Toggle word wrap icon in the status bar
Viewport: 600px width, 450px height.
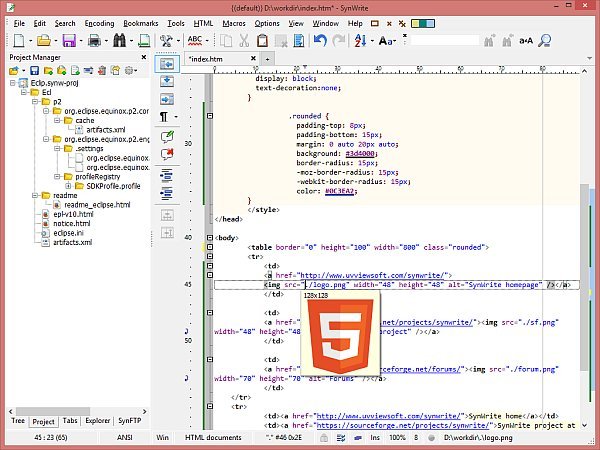pyautogui.click(x=341, y=437)
